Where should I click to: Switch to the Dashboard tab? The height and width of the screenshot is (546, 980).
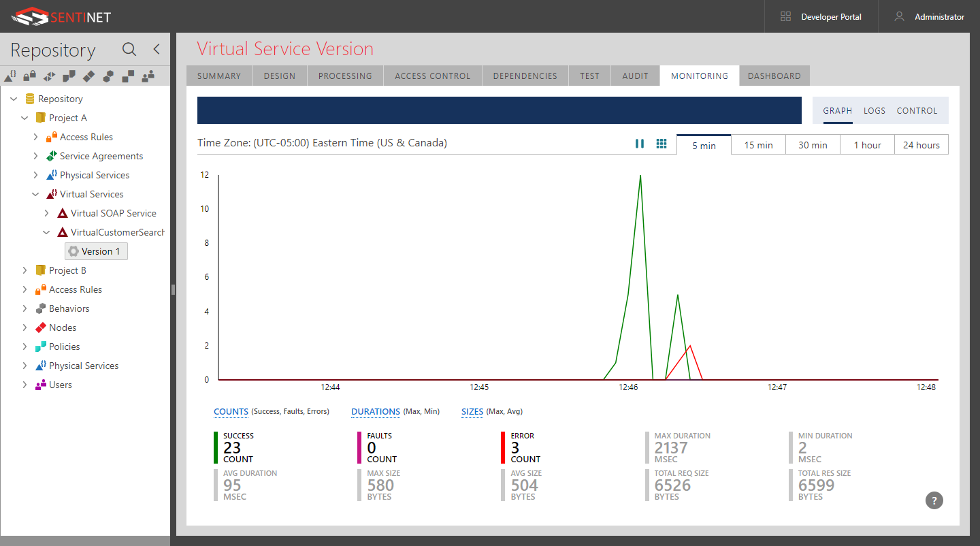pos(774,76)
